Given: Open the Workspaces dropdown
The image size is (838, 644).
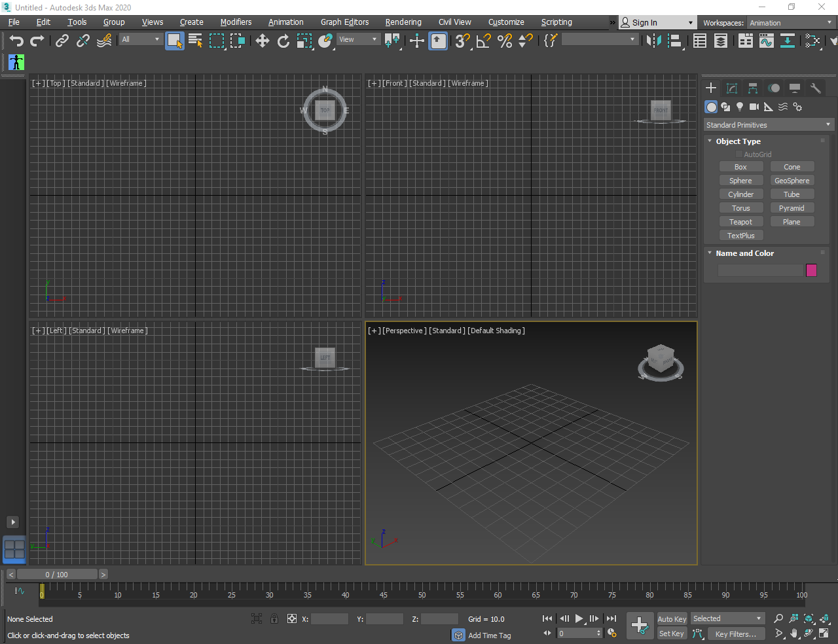Looking at the screenshot, I should coord(790,22).
